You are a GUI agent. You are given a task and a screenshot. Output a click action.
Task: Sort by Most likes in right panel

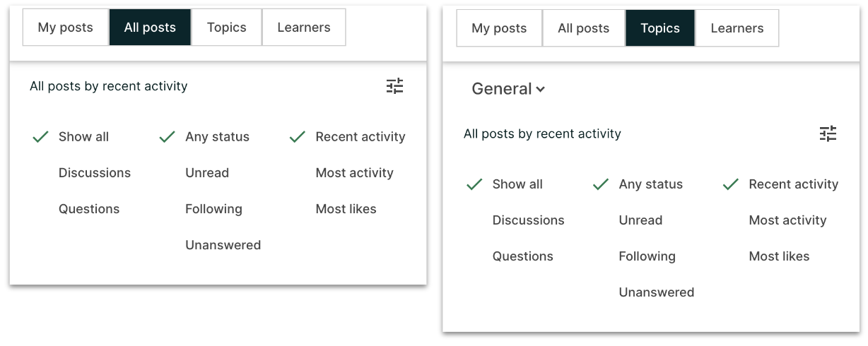(780, 256)
